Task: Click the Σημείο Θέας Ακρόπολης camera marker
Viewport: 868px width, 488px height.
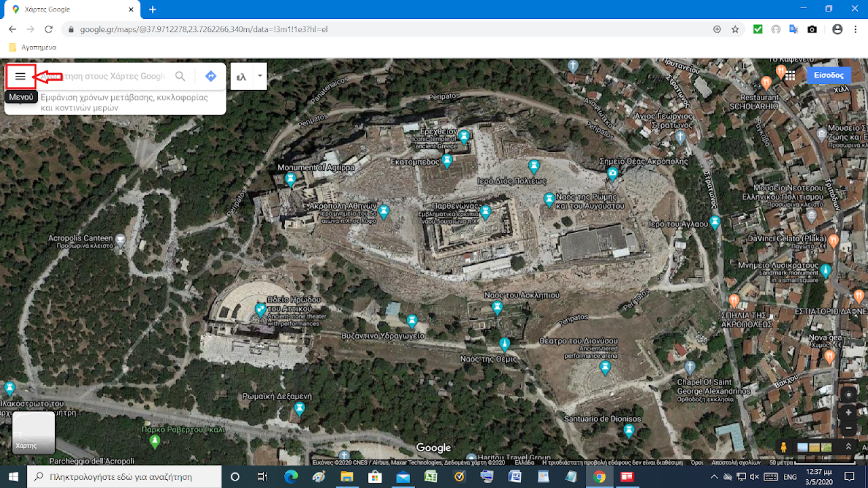Action: (x=613, y=174)
